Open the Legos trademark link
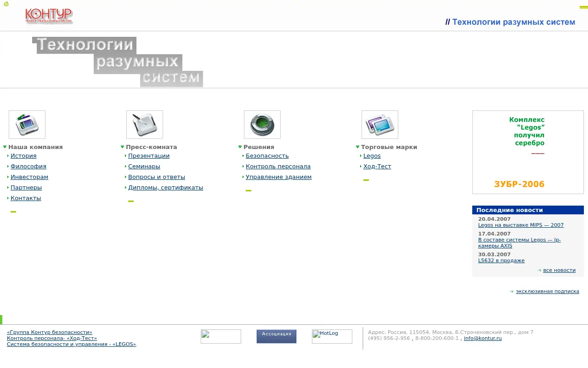 (372, 156)
